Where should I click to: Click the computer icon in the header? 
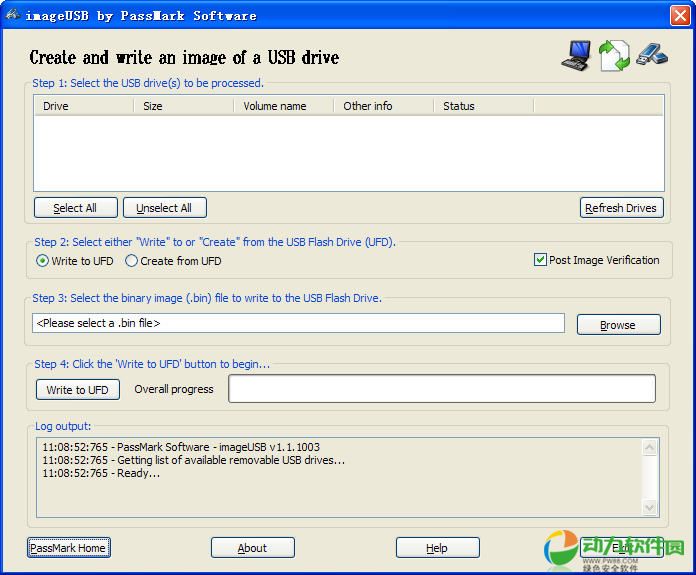[x=576, y=55]
